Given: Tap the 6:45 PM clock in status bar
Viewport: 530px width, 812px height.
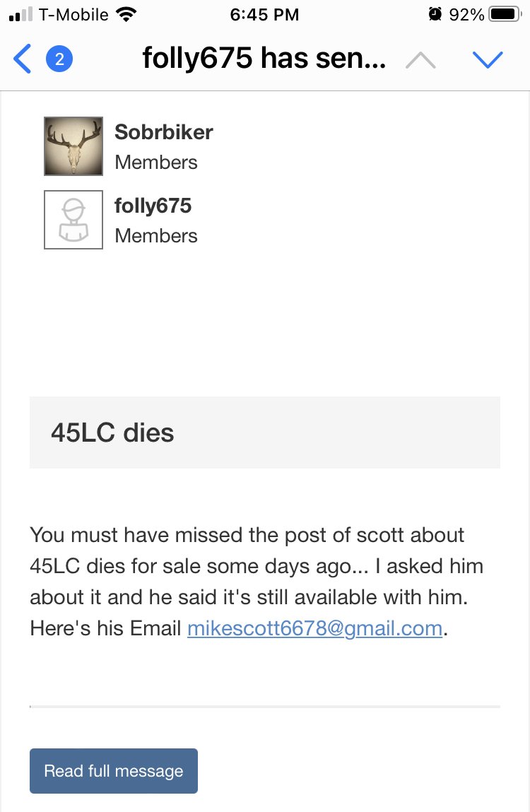Looking at the screenshot, I should (x=264, y=14).
